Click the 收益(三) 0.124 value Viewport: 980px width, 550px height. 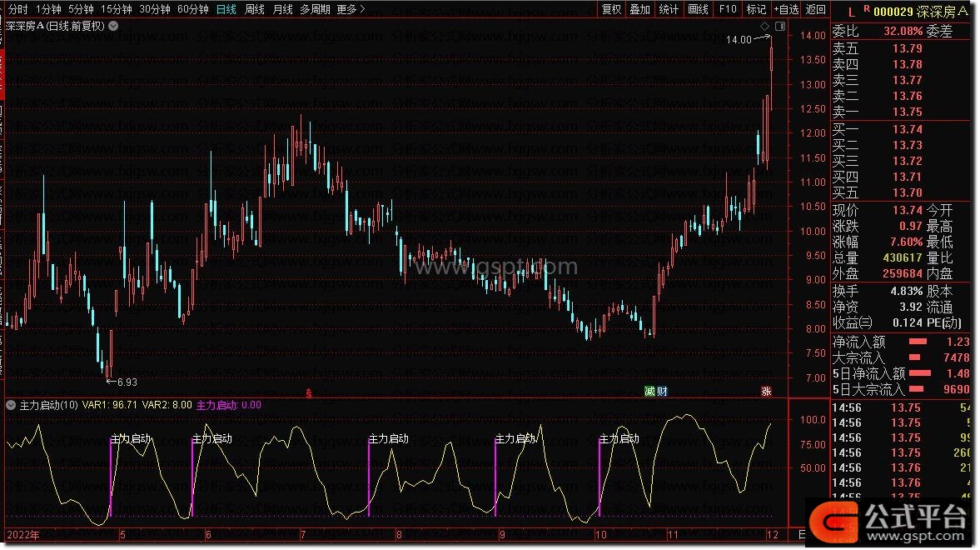908,322
